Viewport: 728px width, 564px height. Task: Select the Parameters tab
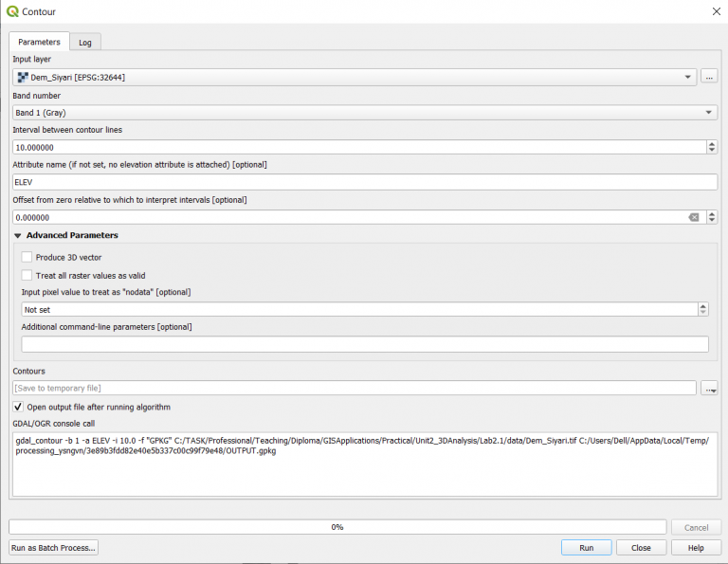[x=39, y=42]
